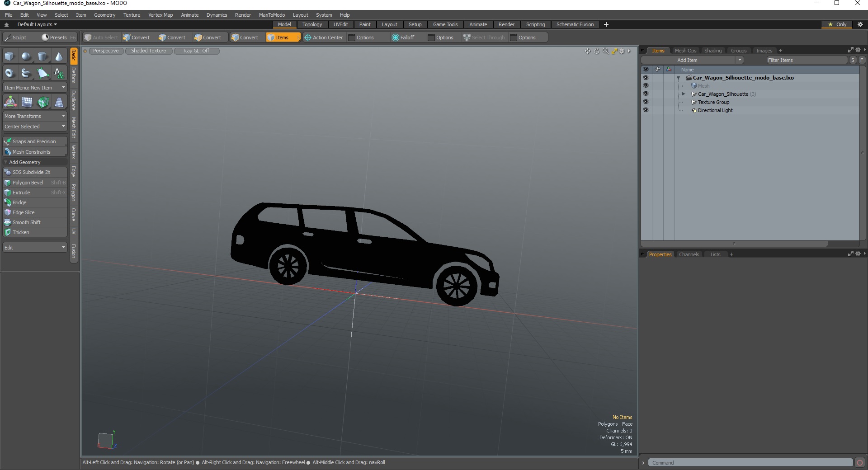This screenshot has width=868, height=470.
Task: Click the Perspective view selector
Action: 106,51
